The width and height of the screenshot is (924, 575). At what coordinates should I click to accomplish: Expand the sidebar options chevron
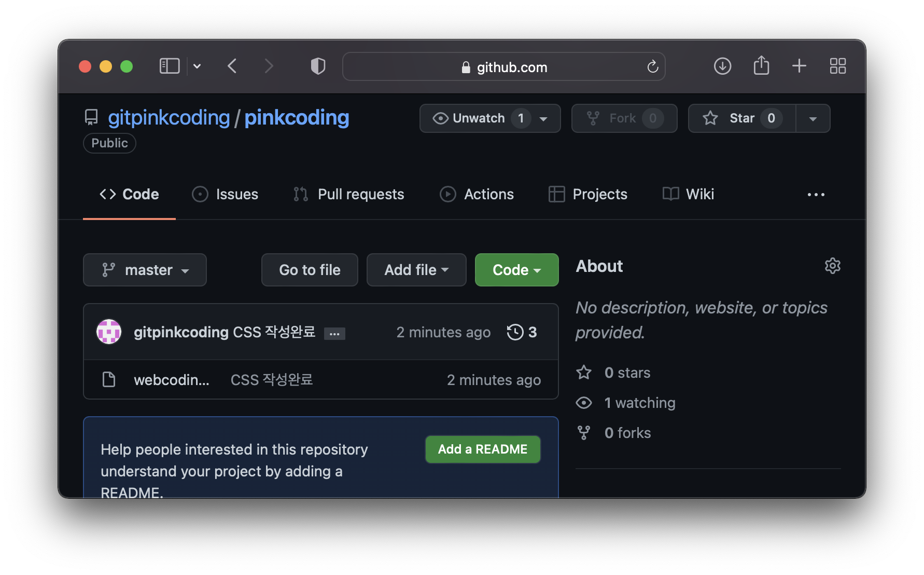click(197, 66)
